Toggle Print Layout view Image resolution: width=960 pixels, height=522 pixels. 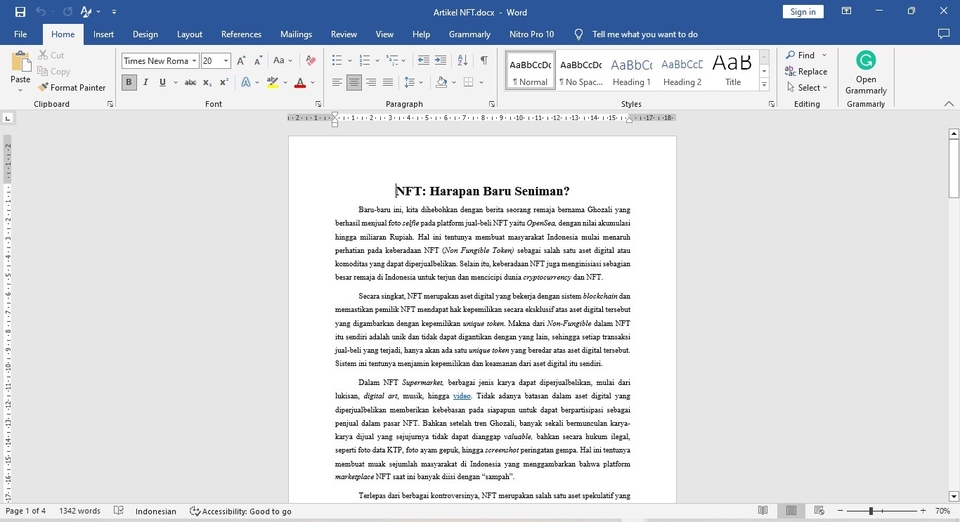click(791, 510)
